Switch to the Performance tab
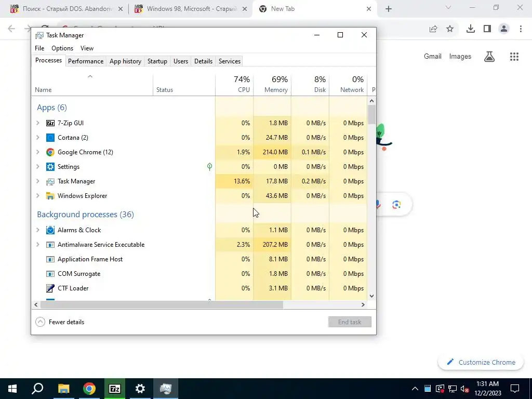The width and height of the screenshot is (532, 399). click(x=86, y=61)
